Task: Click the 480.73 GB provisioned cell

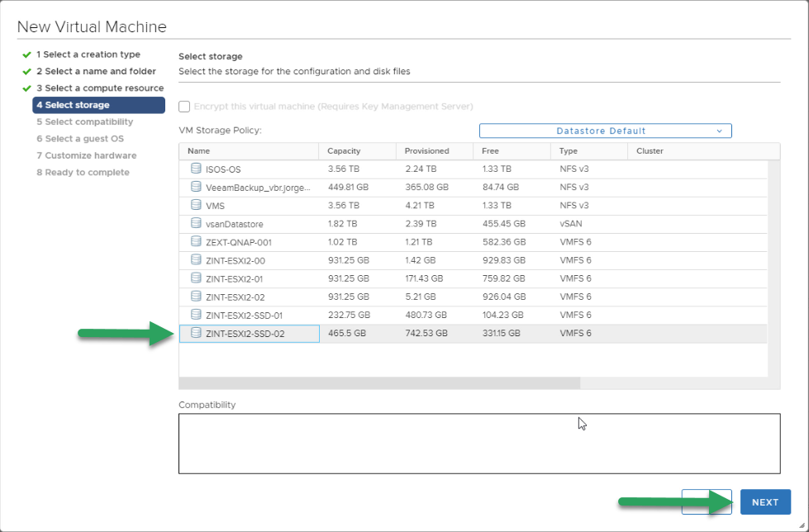Action: pyautogui.click(x=426, y=315)
